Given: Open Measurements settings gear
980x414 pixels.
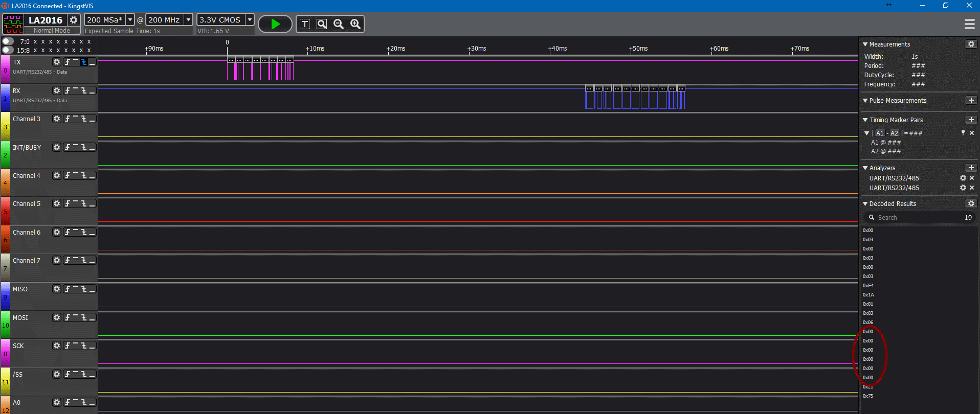Looking at the screenshot, I should pyautogui.click(x=971, y=44).
